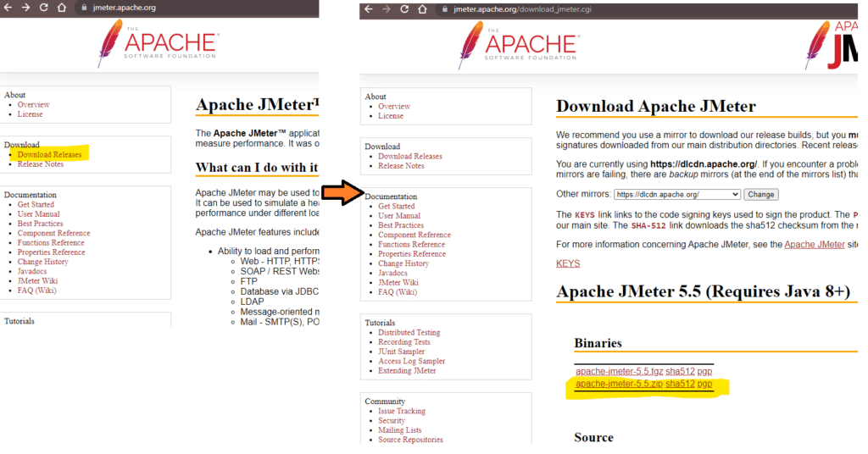Open pgp signature link for the tgz file
868x454 pixels.
pyautogui.click(x=704, y=371)
